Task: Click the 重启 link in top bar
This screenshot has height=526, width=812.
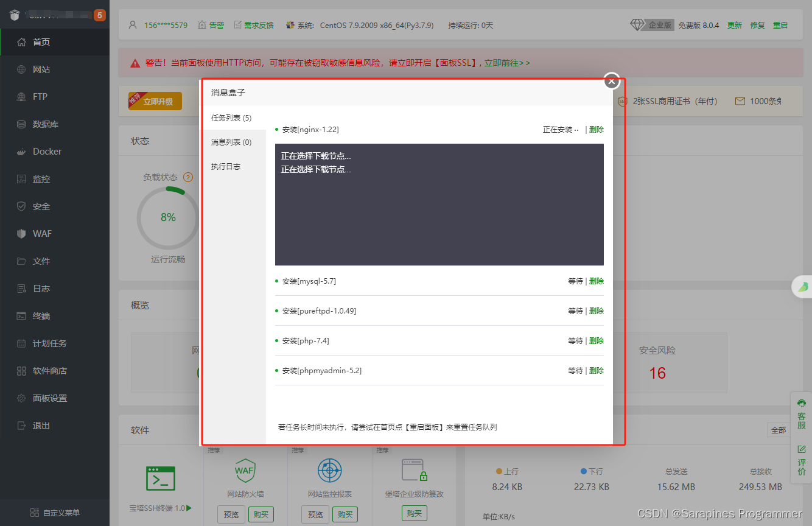Action: coord(780,26)
